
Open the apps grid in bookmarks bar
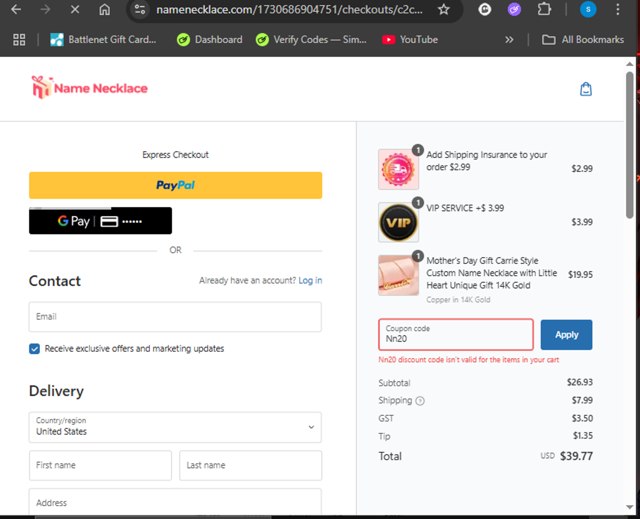coord(19,40)
